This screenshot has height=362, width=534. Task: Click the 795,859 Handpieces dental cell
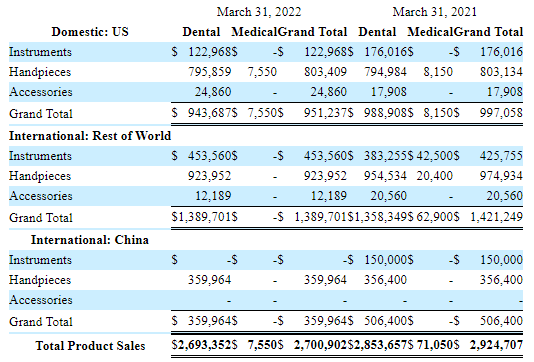[210, 72]
